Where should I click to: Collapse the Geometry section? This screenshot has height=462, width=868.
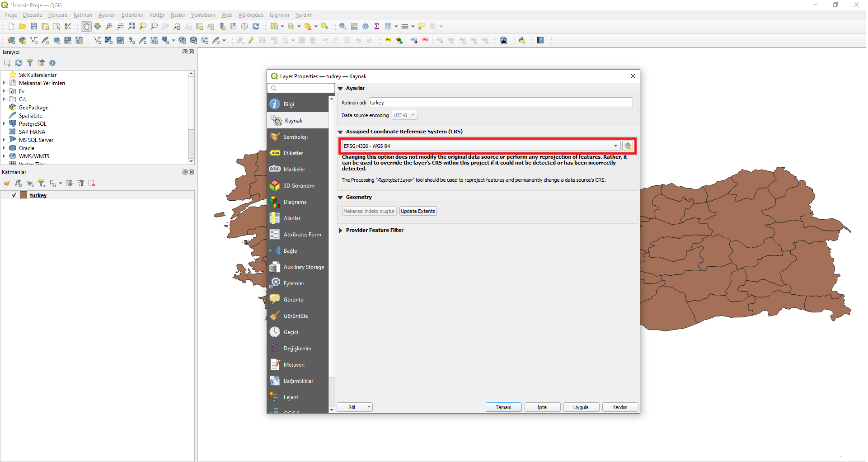point(340,198)
